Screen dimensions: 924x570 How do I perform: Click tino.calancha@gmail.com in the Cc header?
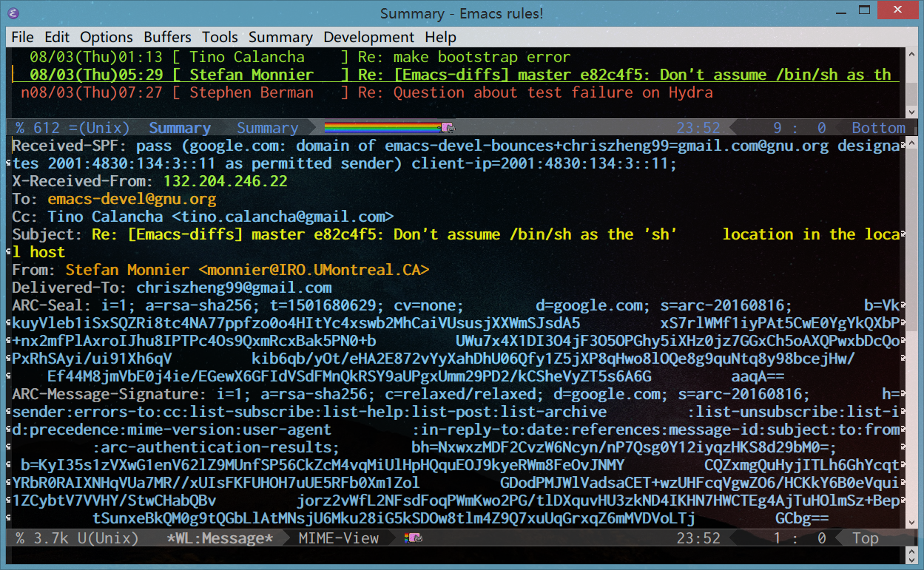click(x=283, y=217)
